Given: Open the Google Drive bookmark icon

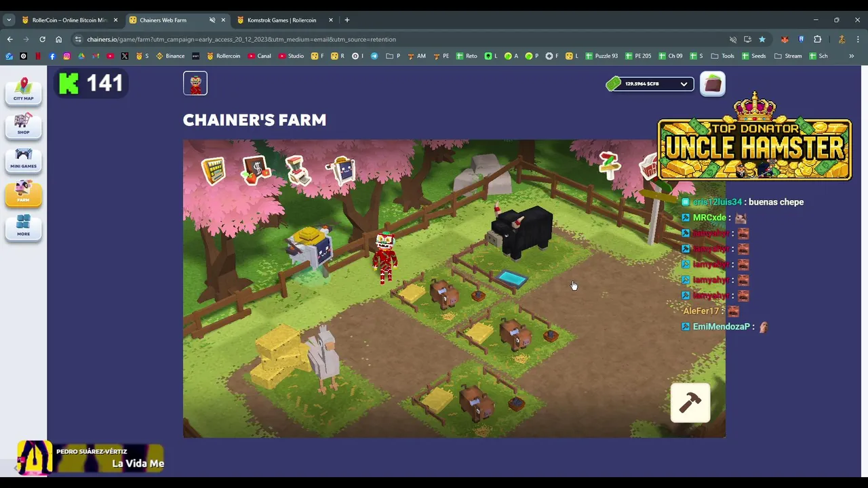Looking at the screenshot, I should point(81,56).
